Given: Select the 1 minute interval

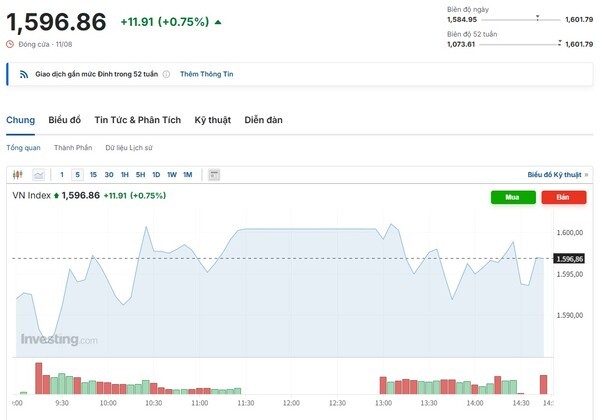Looking at the screenshot, I should 62,175.
